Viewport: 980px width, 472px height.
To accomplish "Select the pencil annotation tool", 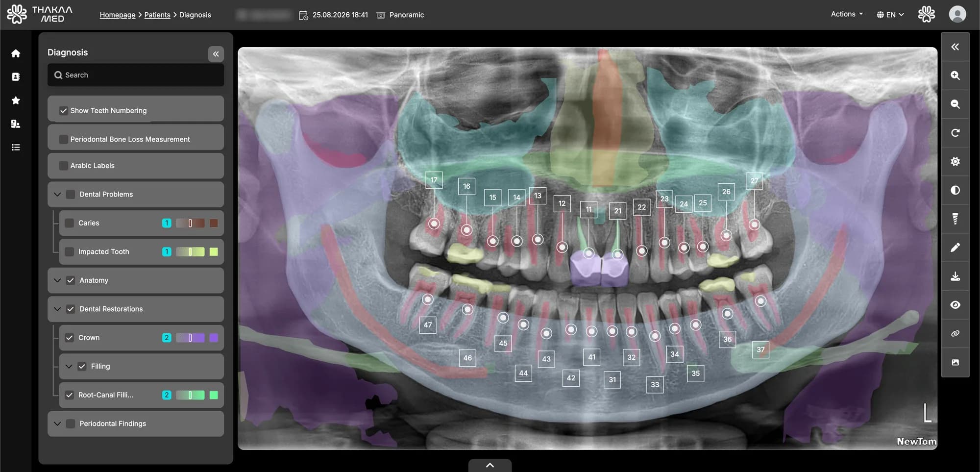I will click(955, 248).
